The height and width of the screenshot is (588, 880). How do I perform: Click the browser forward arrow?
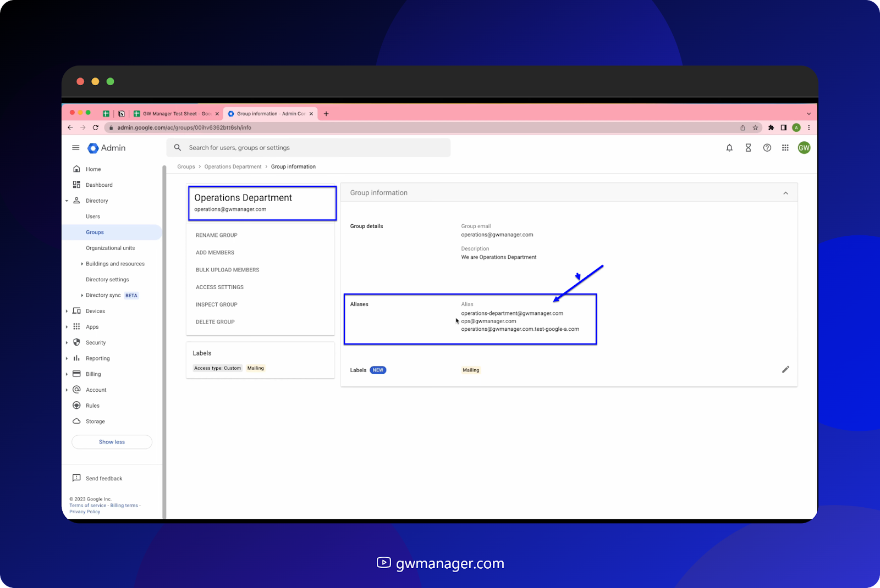[x=83, y=127]
